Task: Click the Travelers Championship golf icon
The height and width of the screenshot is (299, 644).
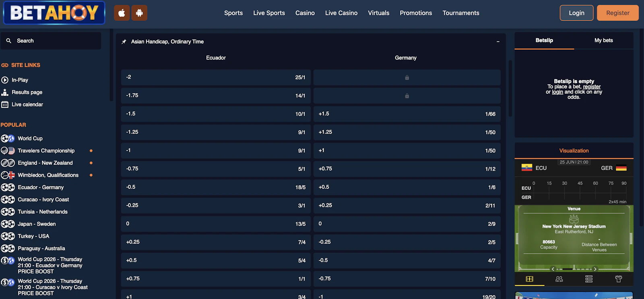Action: click(x=8, y=151)
